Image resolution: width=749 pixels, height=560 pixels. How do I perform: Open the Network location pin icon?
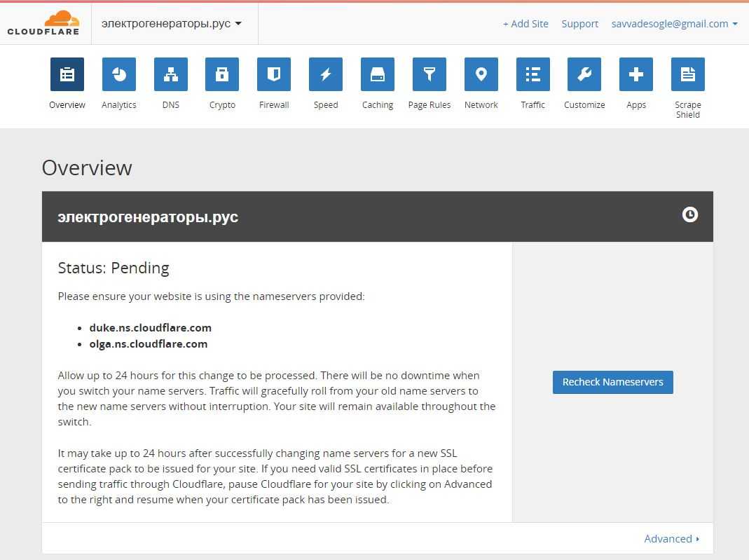pyautogui.click(x=481, y=74)
